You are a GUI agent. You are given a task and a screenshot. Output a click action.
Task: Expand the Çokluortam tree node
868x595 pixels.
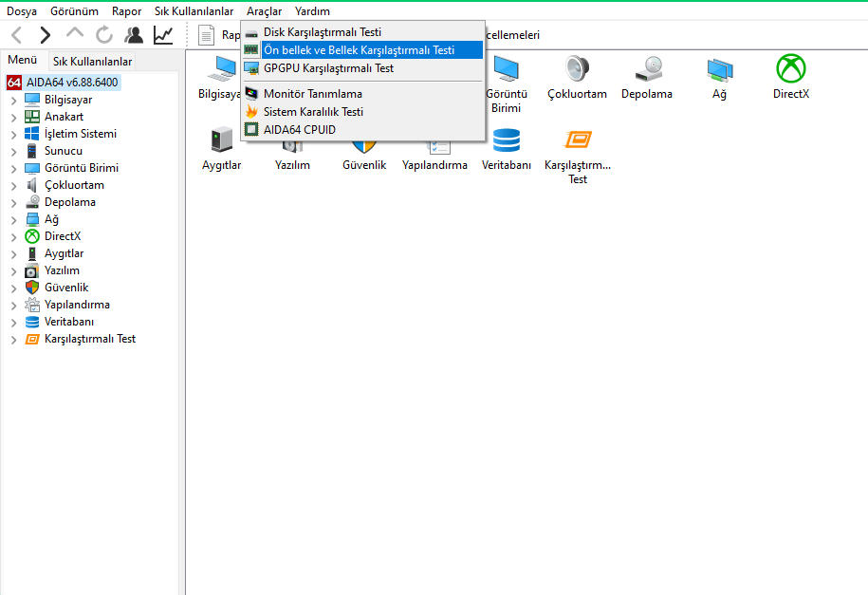pyautogui.click(x=14, y=186)
